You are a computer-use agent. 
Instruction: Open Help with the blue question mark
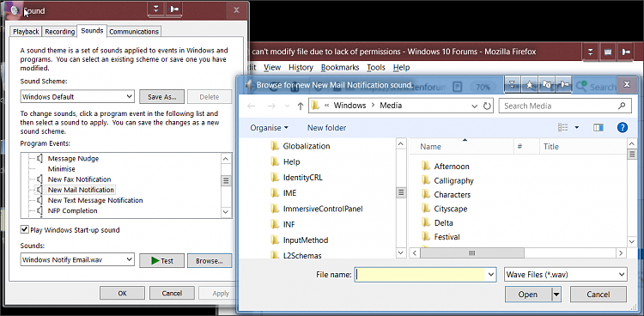tap(623, 128)
